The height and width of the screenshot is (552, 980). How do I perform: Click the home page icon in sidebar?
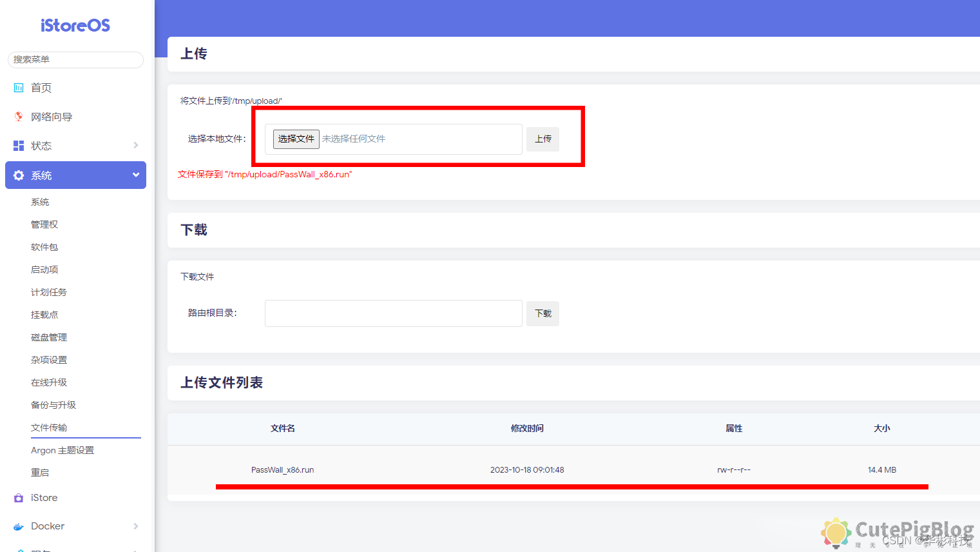point(19,88)
